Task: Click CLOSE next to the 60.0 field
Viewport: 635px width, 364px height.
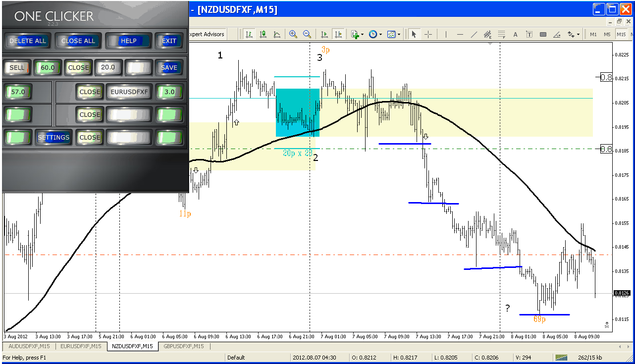Action: tap(78, 67)
